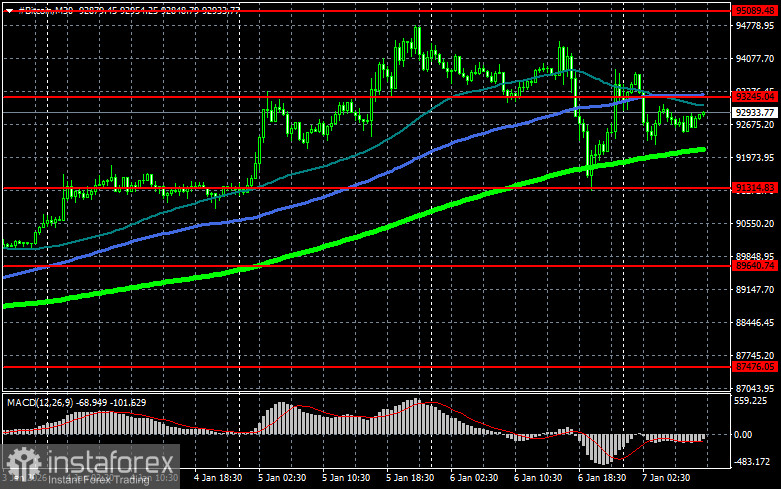Select the 6 Jan 10:30 time label

click(x=538, y=478)
